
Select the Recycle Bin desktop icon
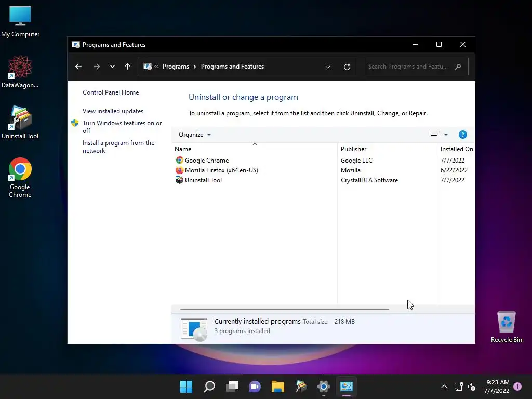tap(506, 327)
